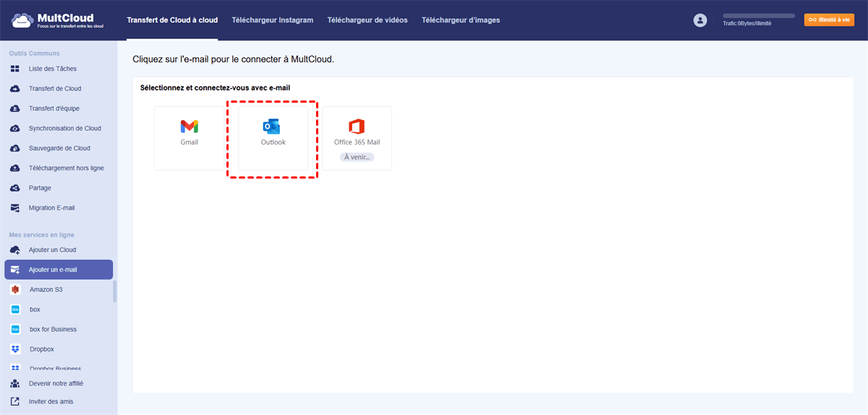Click the Dropbox service icon
Screen dimensions: 868x415
tap(15, 349)
